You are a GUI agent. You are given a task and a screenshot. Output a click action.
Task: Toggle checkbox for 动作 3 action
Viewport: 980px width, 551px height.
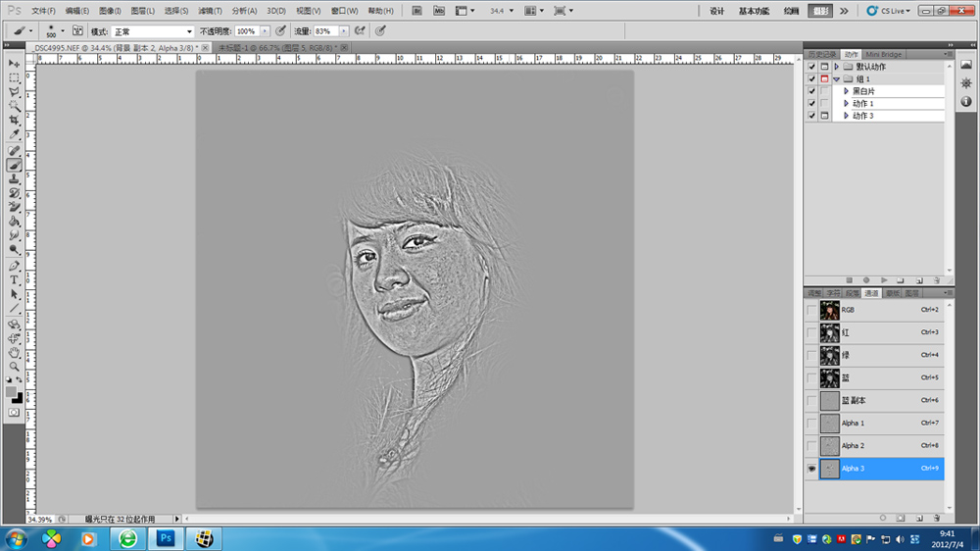pos(810,116)
